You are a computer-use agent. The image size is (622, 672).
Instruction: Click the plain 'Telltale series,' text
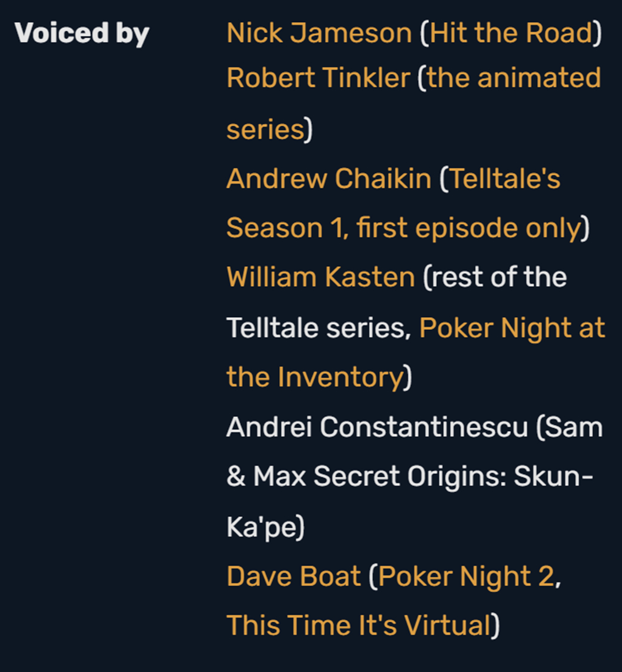pos(318,327)
